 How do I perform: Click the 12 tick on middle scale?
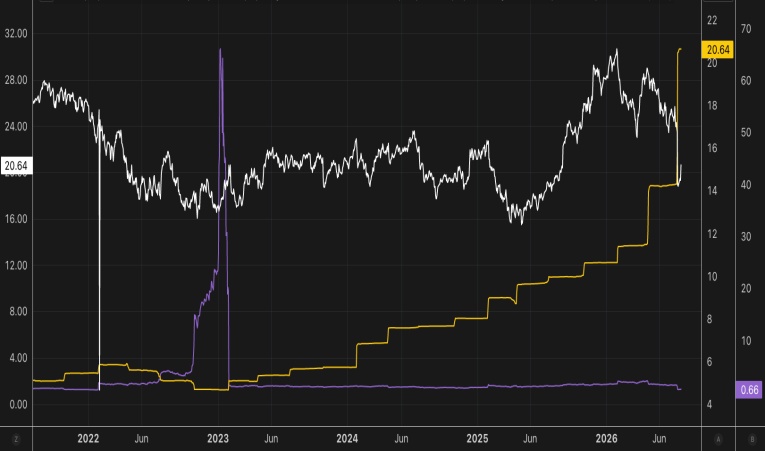click(712, 234)
